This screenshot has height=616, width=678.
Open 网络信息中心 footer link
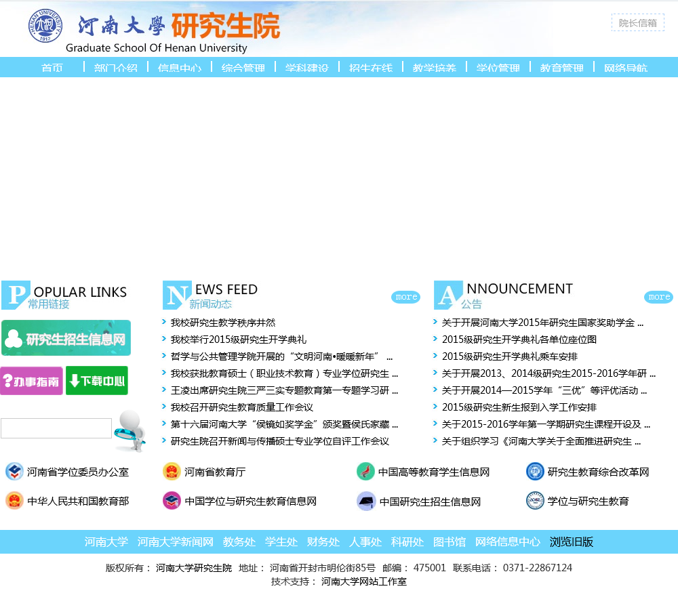508,542
